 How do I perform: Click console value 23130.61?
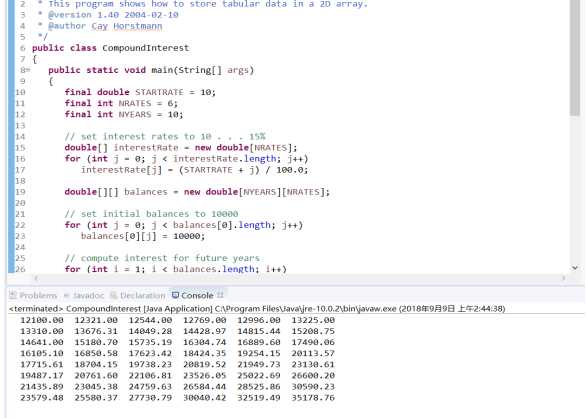[313, 365]
